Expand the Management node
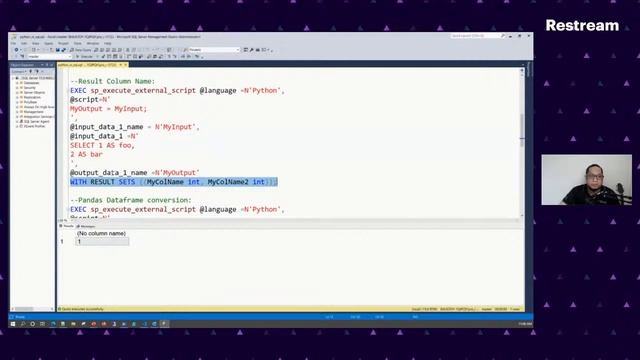 (x=18, y=112)
